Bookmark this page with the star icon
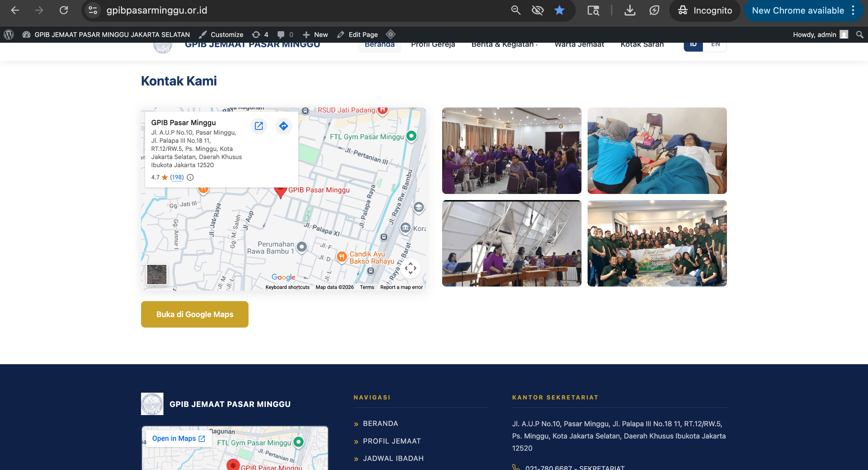 559,11
